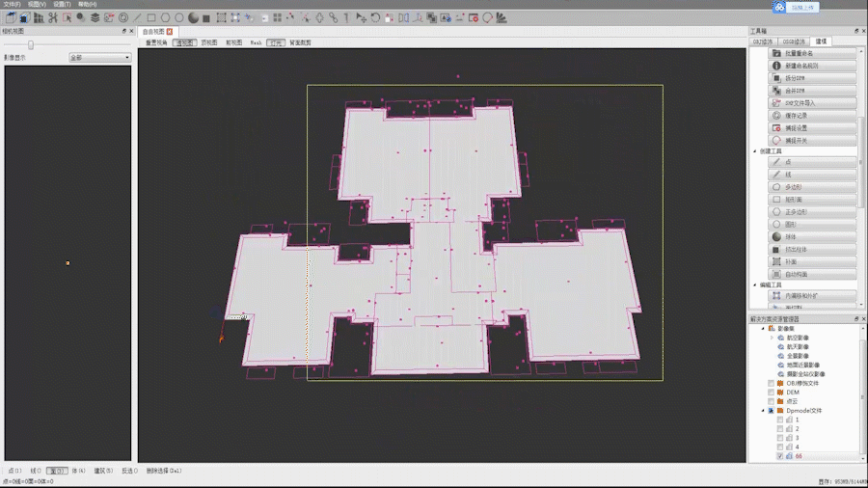The height and width of the screenshot is (488, 868).
Task: Click the 球体 sphere create tool
Action: 812,237
